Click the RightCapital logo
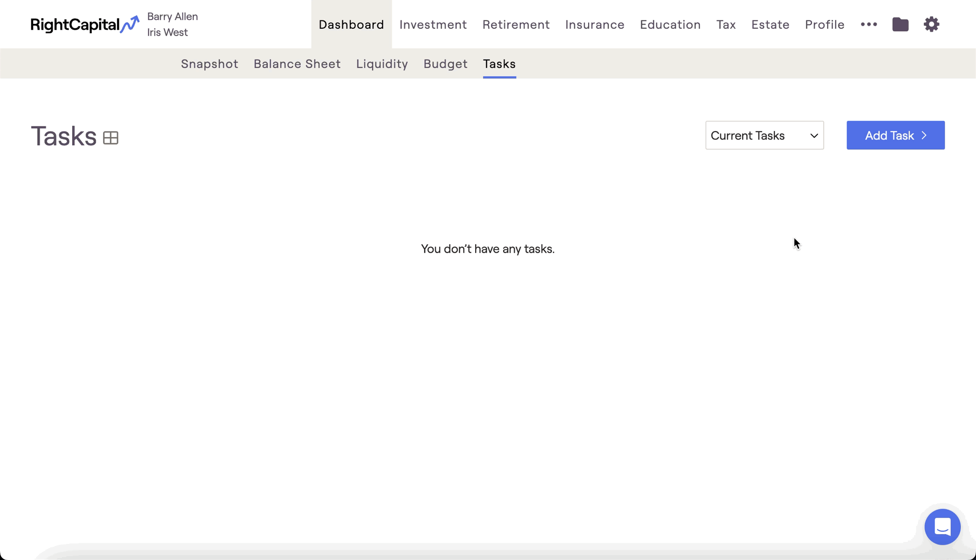The image size is (976, 560). (x=84, y=24)
